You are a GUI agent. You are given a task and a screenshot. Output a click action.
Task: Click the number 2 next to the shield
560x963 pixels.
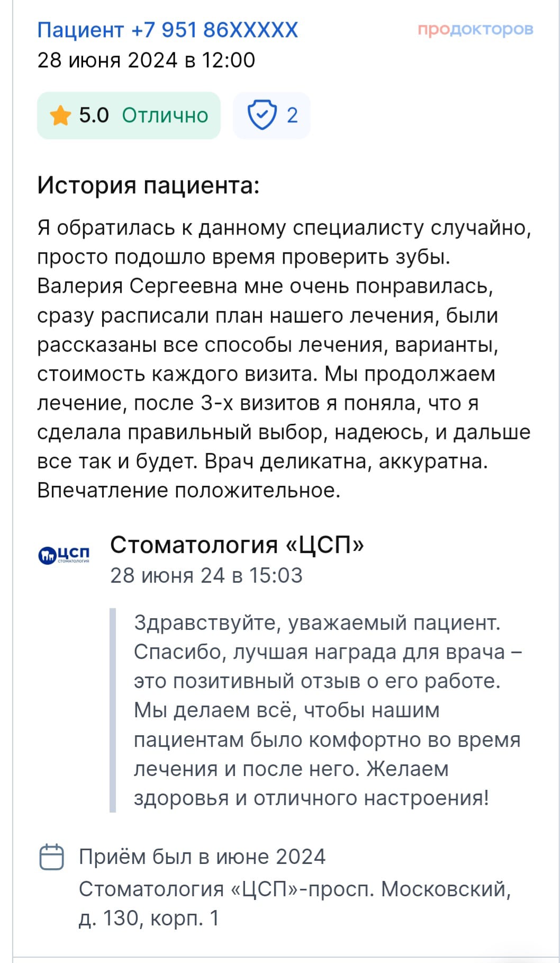pyautogui.click(x=292, y=115)
